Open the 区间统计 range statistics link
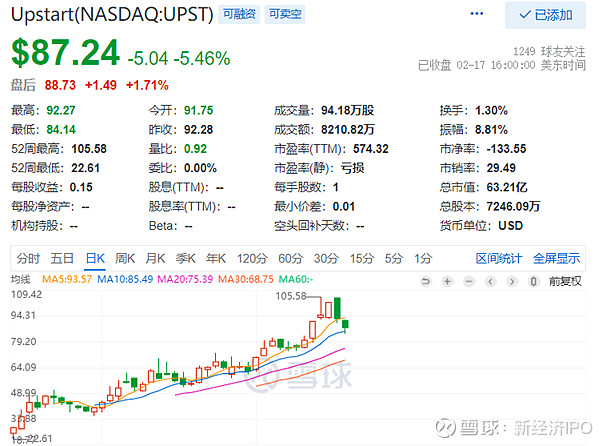 point(498,258)
